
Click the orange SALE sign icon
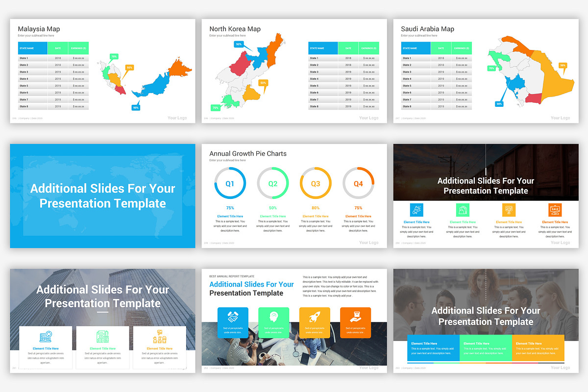[555, 210]
